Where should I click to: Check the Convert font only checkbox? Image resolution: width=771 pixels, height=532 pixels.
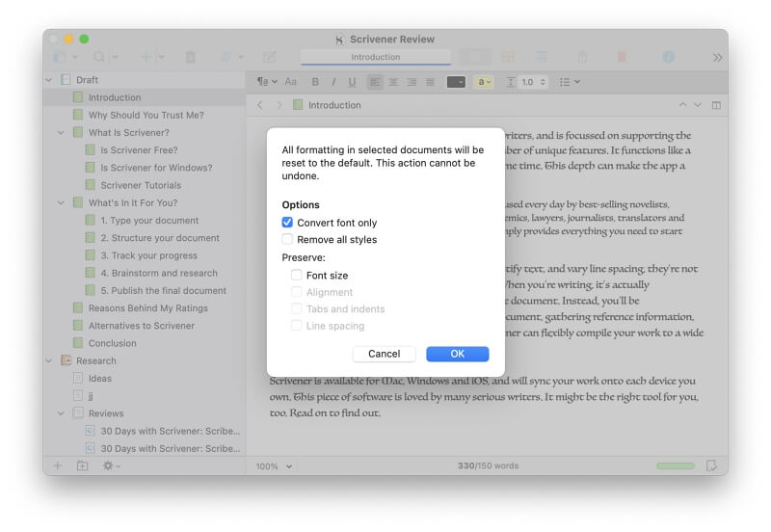click(x=287, y=223)
